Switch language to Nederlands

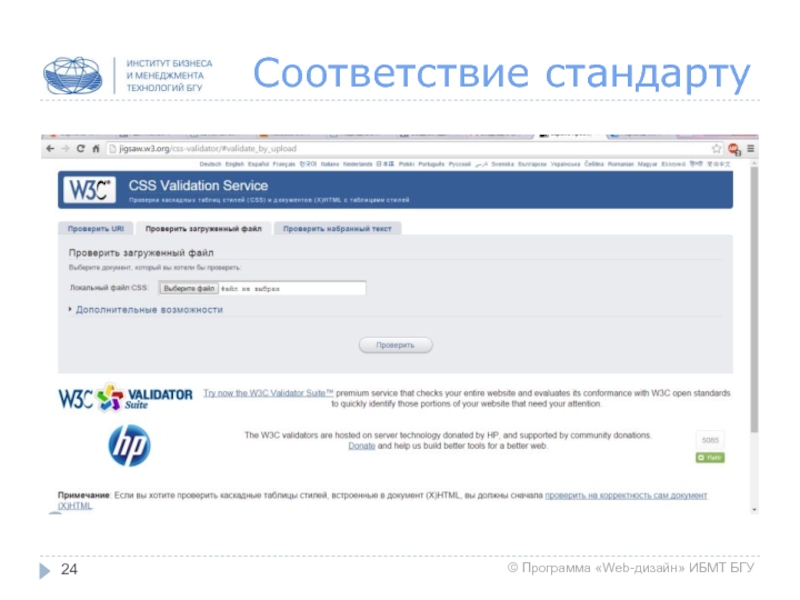[x=357, y=164]
